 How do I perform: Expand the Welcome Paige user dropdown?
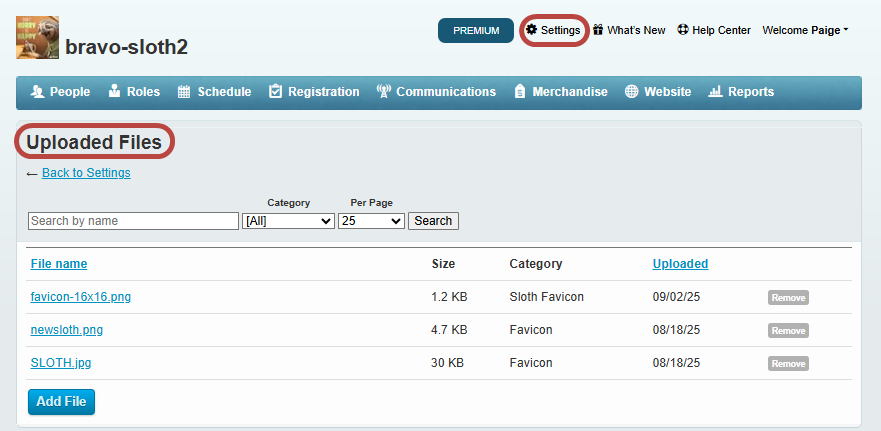point(805,30)
